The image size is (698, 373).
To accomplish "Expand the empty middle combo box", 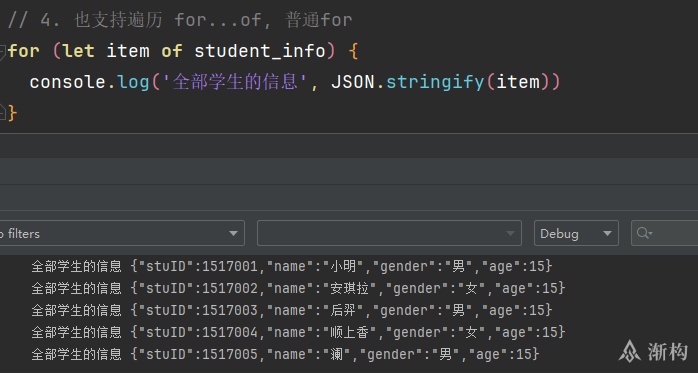I will pyautogui.click(x=389, y=233).
